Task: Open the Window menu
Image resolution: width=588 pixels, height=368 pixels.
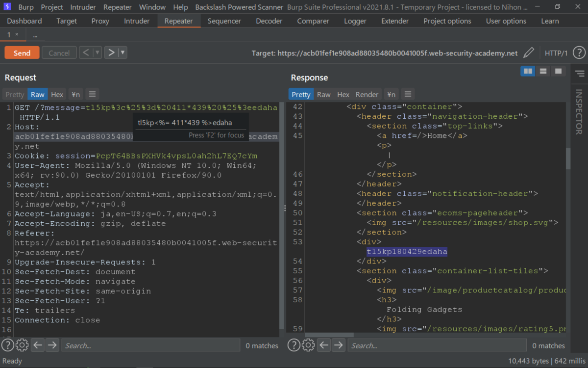Action: coord(152,7)
